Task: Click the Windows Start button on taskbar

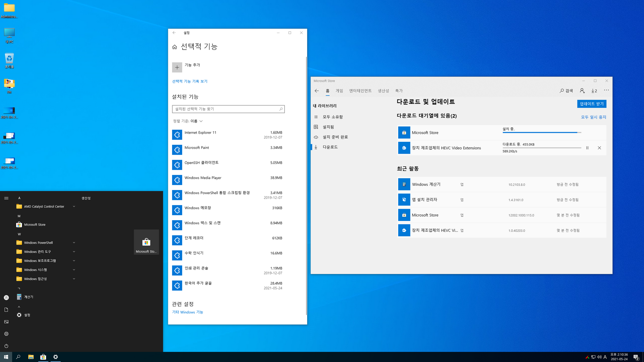Action: point(6,357)
